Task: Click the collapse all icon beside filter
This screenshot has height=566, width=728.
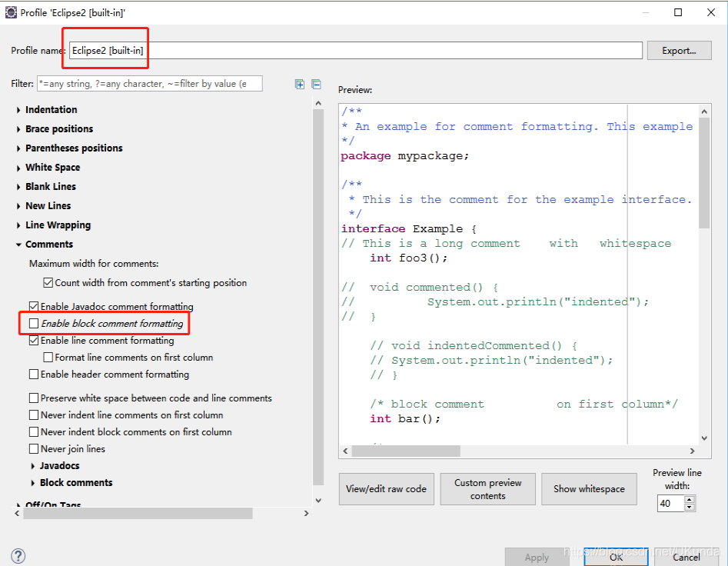Action: pos(316,85)
